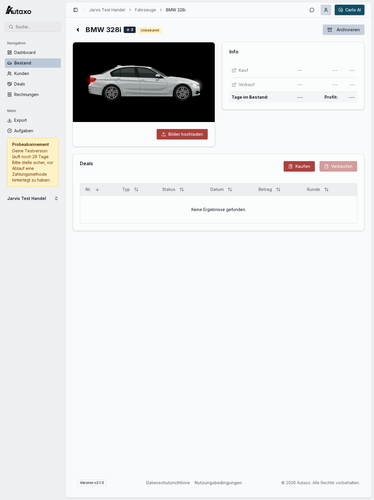
Task: Sort deals by Nr. column
Action: (x=92, y=189)
